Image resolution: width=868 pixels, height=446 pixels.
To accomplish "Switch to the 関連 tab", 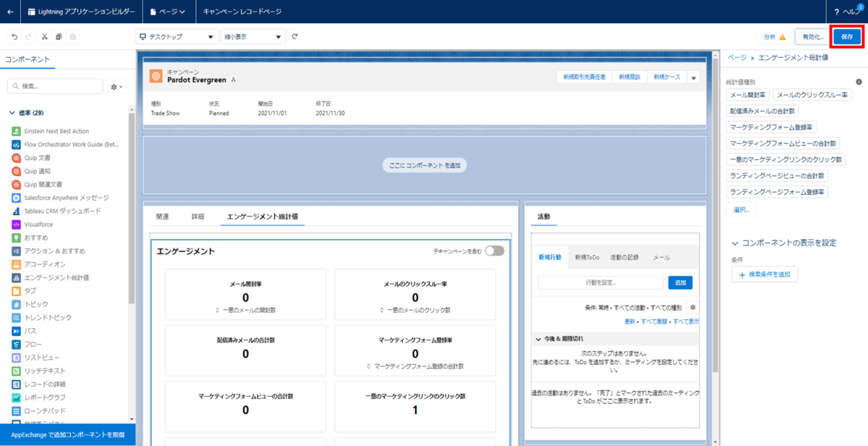I will coord(163,216).
